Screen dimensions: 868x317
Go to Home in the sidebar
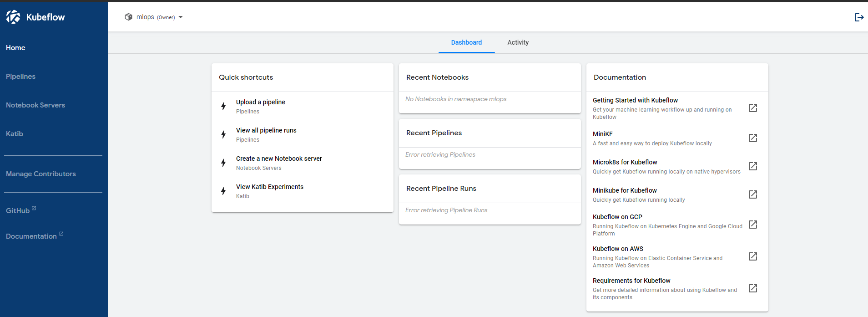click(15, 48)
